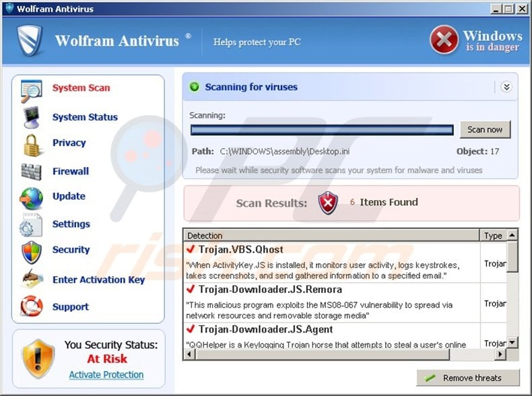Select the Update menu item
The image size is (532, 396).
coord(69,196)
